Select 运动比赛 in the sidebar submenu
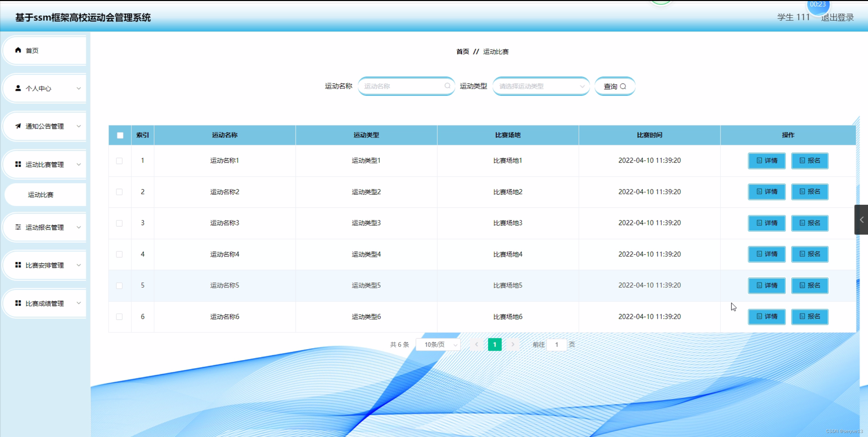The width and height of the screenshot is (868, 437). tap(41, 194)
